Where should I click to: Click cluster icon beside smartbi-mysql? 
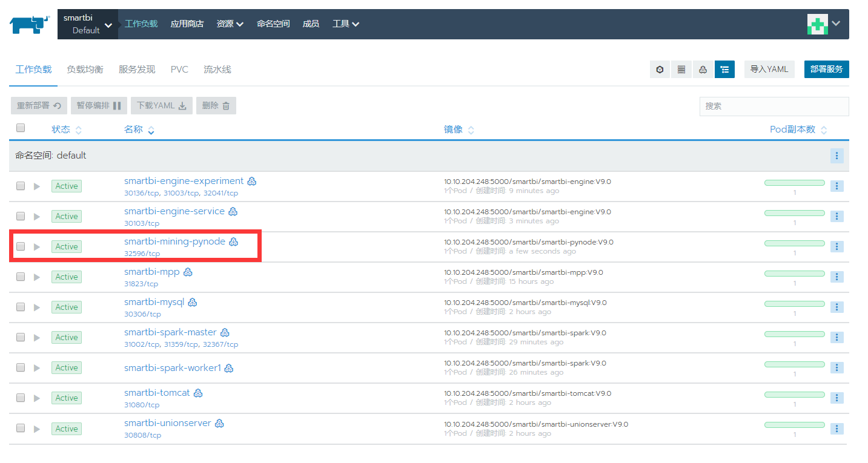[x=193, y=302]
